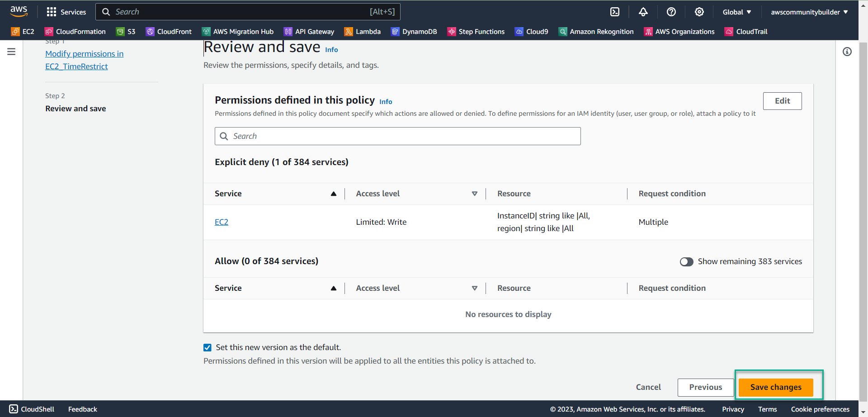Open the settings gear icon

click(x=699, y=12)
